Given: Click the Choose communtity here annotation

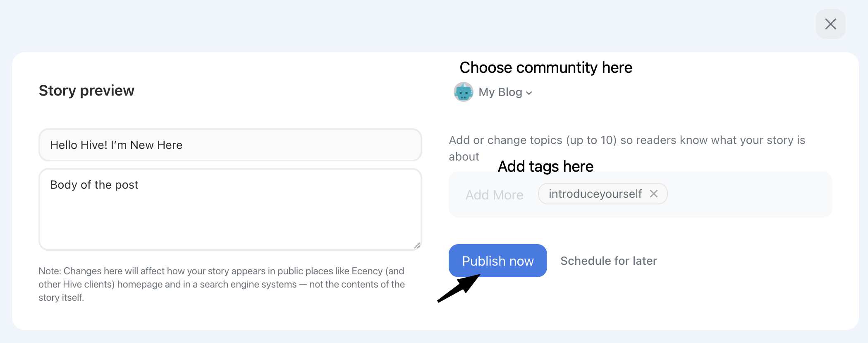Looking at the screenshot, I should (546, 67).
